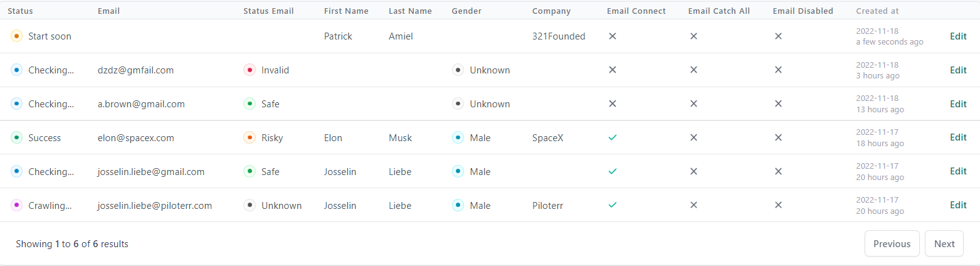980x266 pixels.
Task: Click the red Invalid status email dot
Action: click(x=250, y=70)
